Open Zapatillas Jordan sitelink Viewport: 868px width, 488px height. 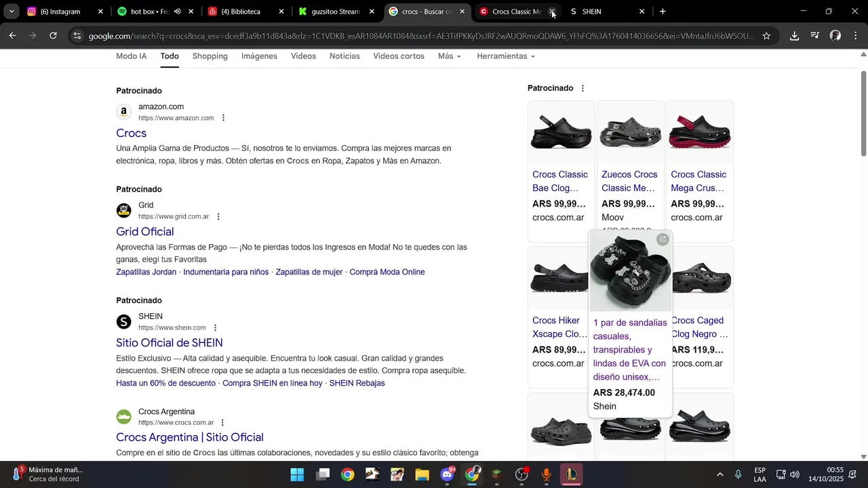point(146,272)
